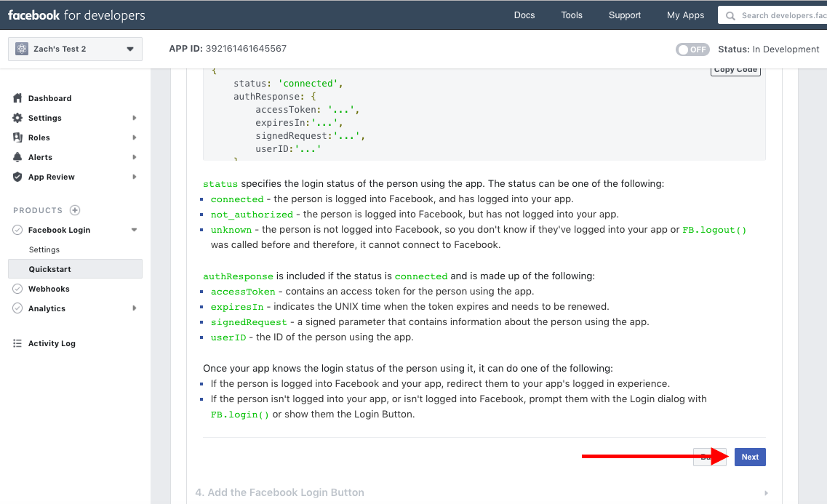Screen dimensions: 827x504
Task: Expand the App Review submenu arrow
Action: click(135, 177)
